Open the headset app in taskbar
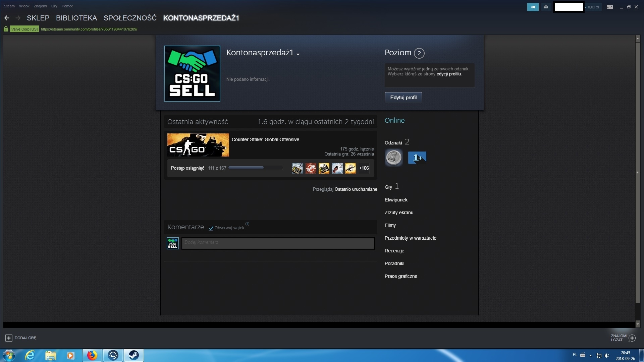644x362 pixels. point(113,355)
